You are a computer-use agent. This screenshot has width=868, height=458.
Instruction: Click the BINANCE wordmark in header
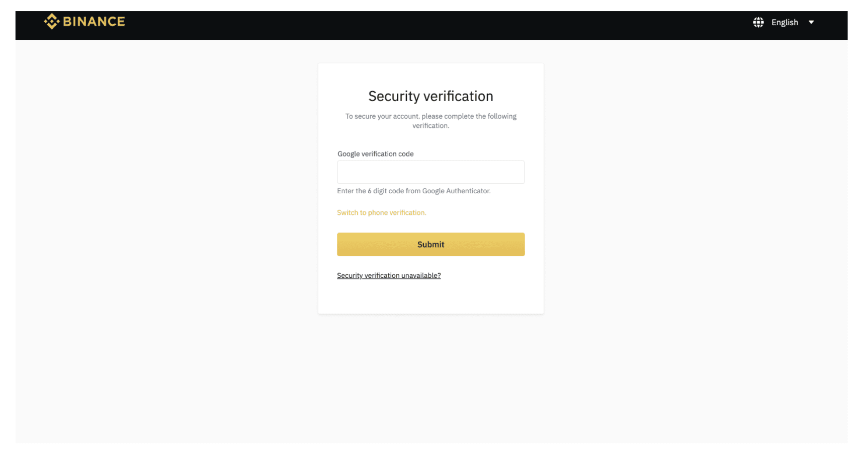(94, 22)
